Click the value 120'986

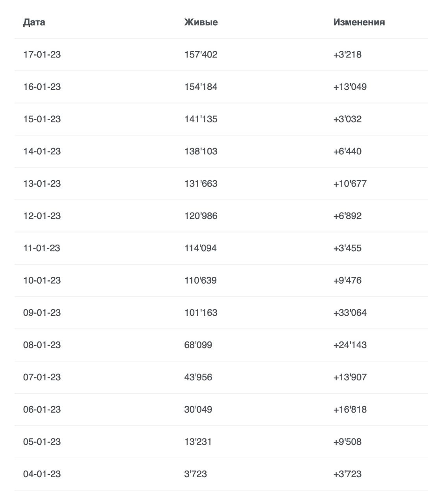[201, 216]
